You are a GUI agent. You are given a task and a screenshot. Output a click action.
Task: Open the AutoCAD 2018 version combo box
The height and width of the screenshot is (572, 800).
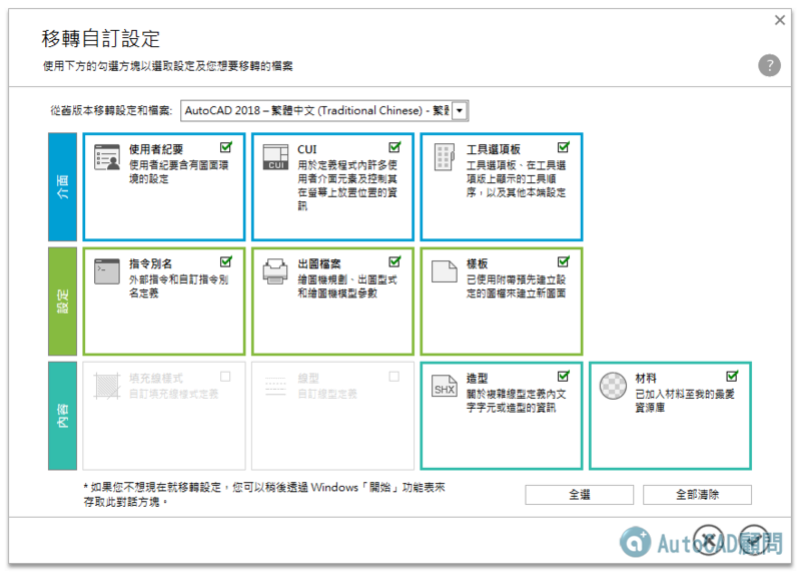pyautogui.click(x=324, y=110)
